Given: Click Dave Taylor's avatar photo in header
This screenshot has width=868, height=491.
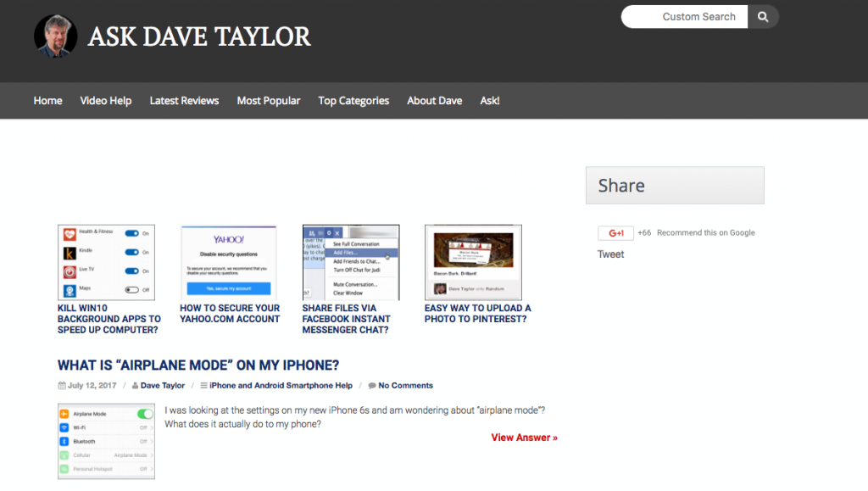Looking at the screenshot, I should point(55,36).
